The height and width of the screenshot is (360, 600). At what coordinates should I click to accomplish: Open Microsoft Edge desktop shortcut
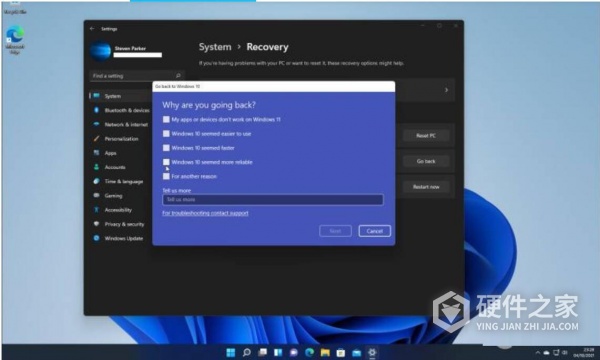point(15,40)
